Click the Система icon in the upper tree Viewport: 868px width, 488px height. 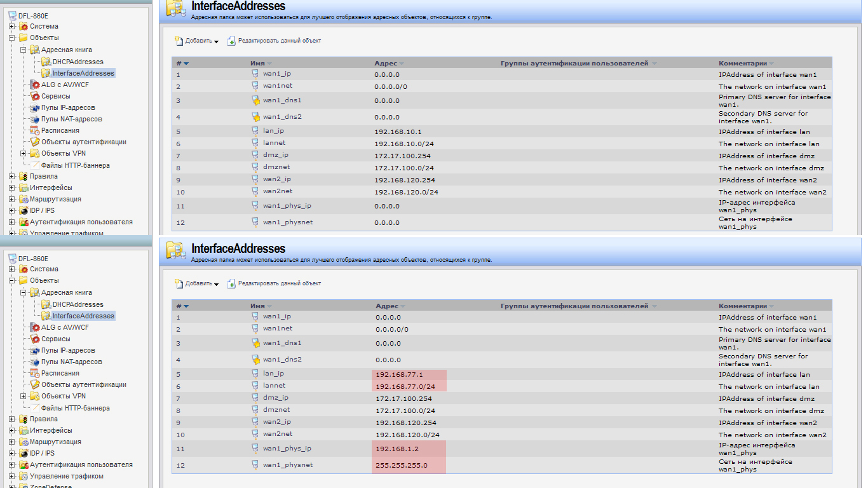(24, 27)
